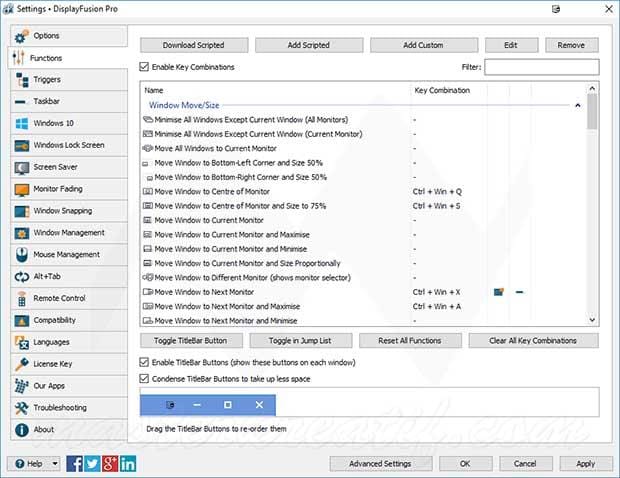Open the Monitor Fading tab label
The height and width of the screenshot is (478, 620).
pyautogui.click(x=58, y=189)
